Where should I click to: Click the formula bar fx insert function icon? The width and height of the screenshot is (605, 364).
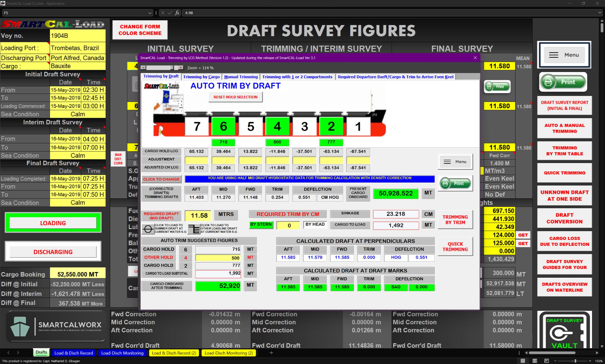coord(177,13)
